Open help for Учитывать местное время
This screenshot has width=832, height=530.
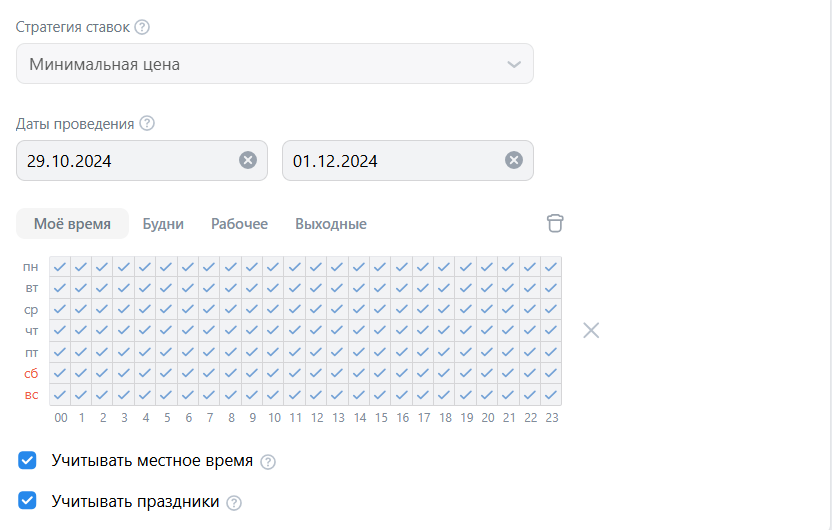(x=268, y=462)
